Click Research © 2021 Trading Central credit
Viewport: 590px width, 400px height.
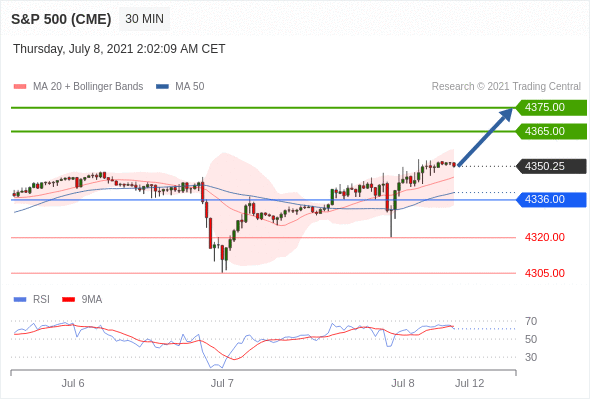pos(506,87)
